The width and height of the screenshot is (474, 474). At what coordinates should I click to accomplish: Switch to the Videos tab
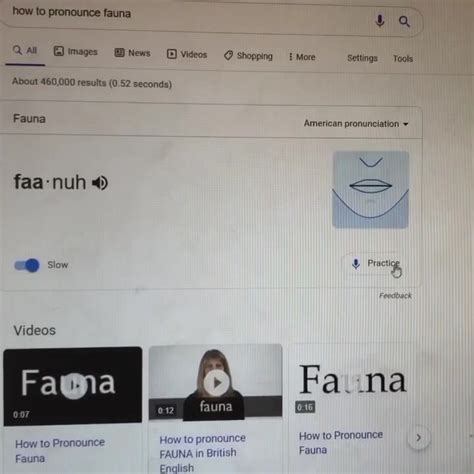(x=187, y=54)
